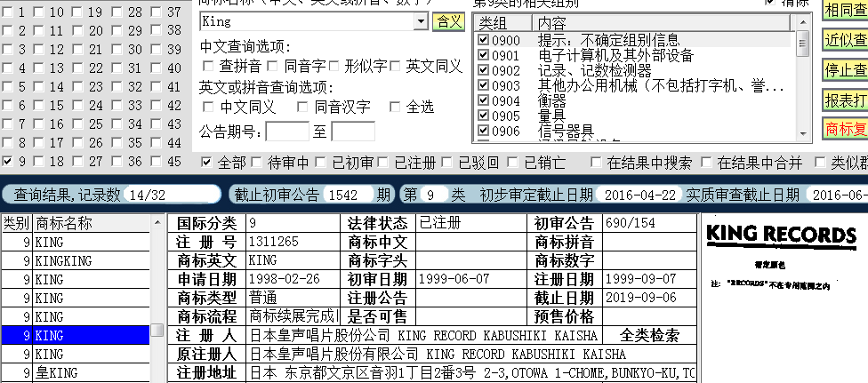Tick the 已初审 status filter
The height and width of the screenshot is (383, 868).
pyautogui.click(x=320, y=162)
